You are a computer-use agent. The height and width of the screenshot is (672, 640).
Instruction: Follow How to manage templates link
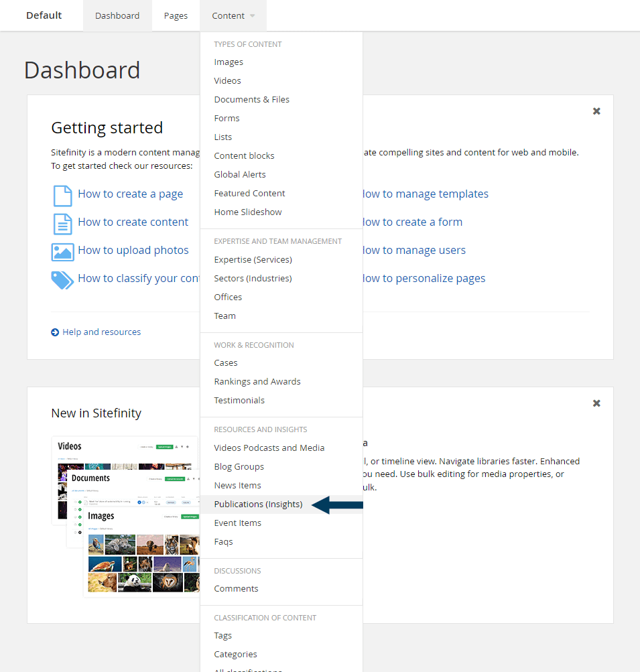tap(426, 194)
